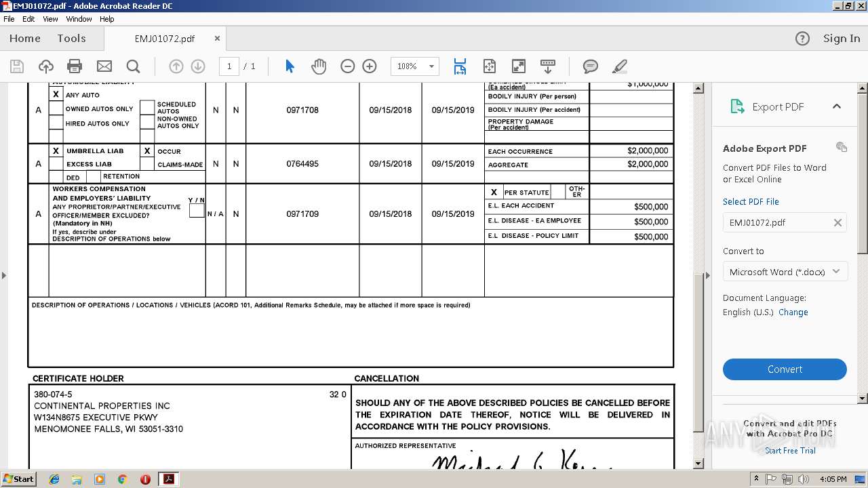Switch to the Home tab

[x=25, y=39]
